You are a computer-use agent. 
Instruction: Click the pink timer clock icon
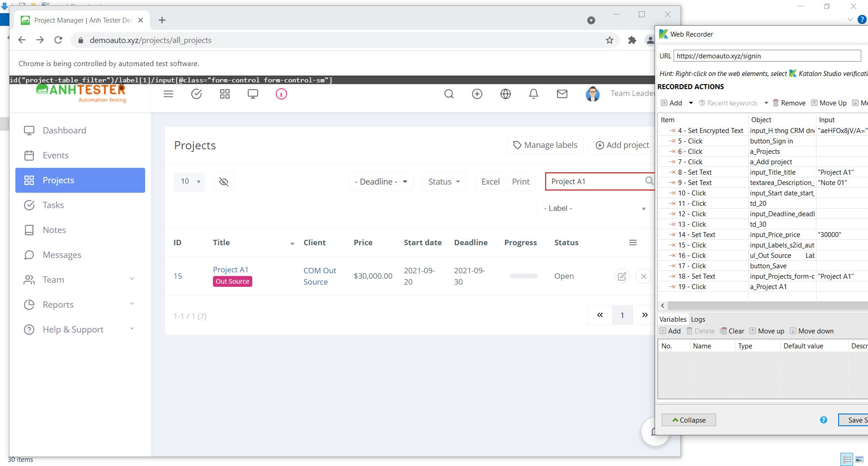point(281,94)
